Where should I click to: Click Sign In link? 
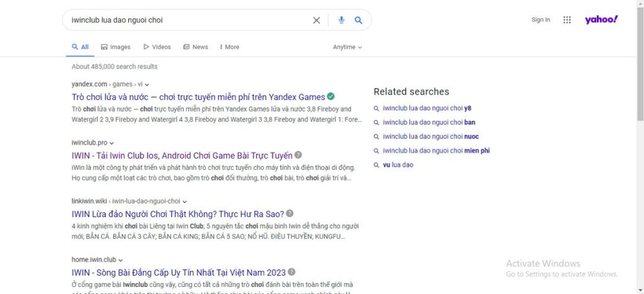tap(540, 20)
